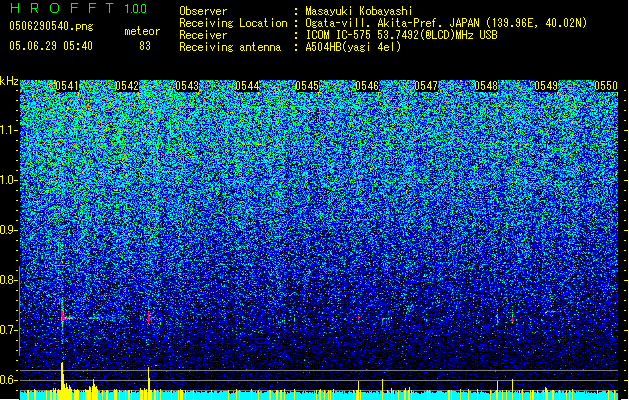Screen dimensions: 629x400
Task: Click the HROFFT 1.0.0 title text
Action: [x=78, y=8]
